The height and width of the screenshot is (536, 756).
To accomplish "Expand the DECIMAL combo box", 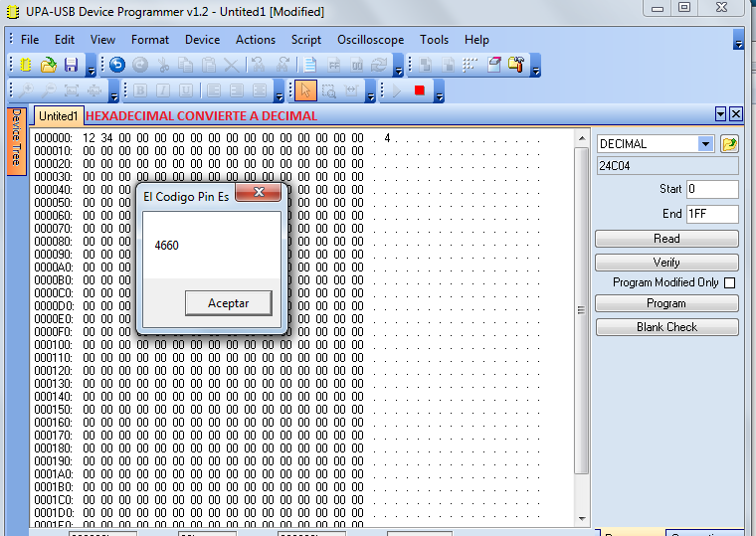I will 705,144.
